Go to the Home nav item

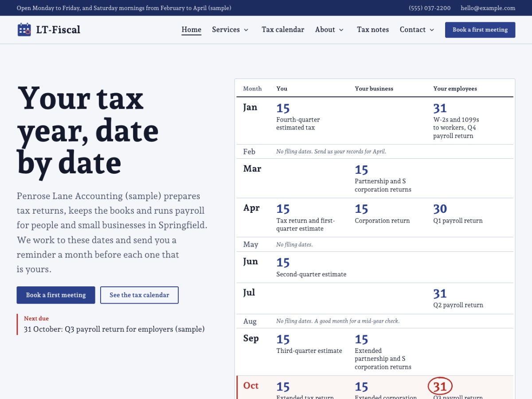[x=192, y=30]
